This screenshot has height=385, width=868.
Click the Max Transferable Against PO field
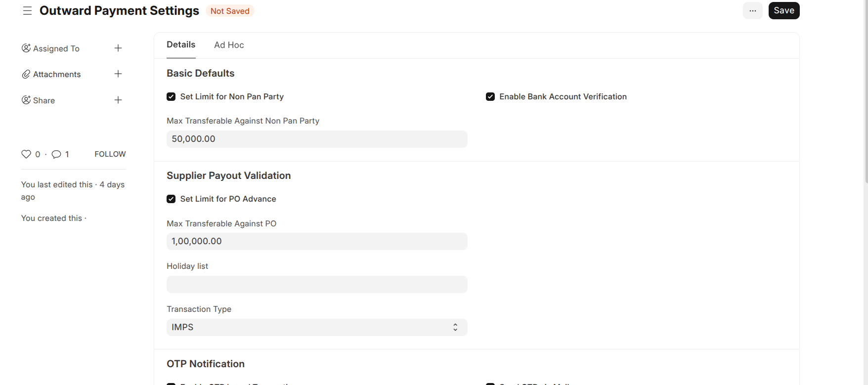point(317,241)
